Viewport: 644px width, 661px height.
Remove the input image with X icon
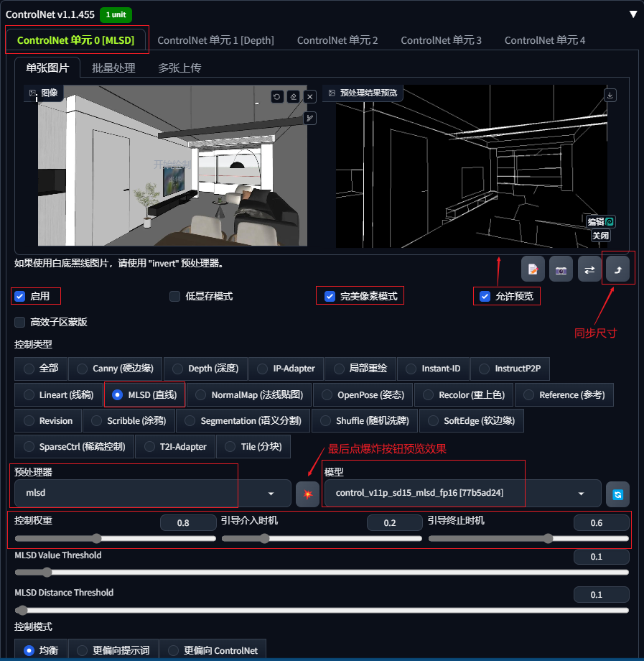point(309,96)
